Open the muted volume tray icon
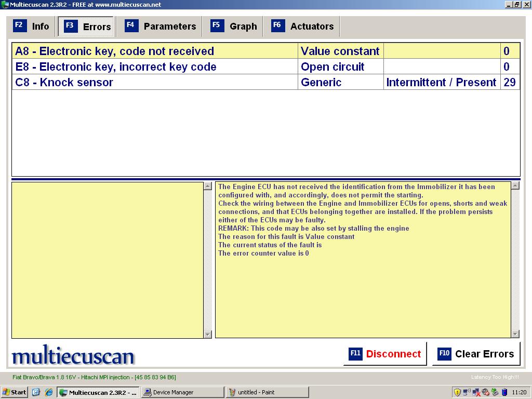 tap(485, 392)
